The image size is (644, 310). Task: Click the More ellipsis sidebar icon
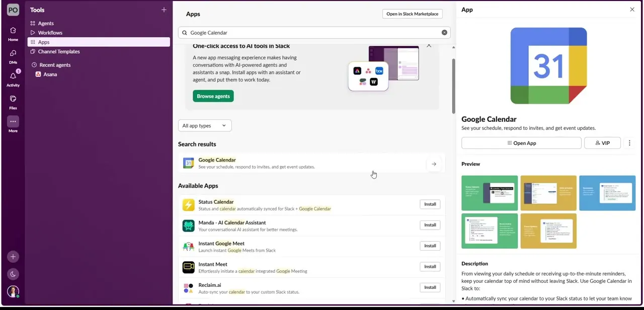click(x=13, y=121)
